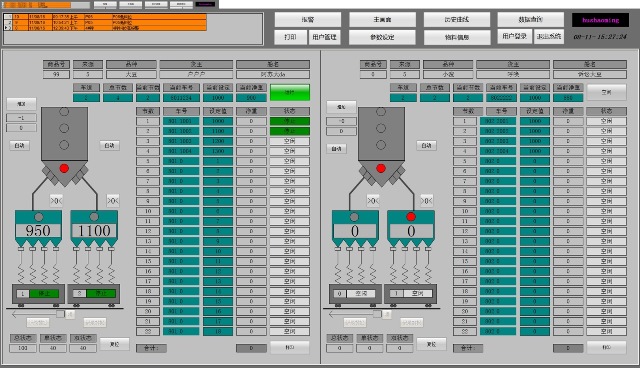Open the 历史曲线 history curve page
640x368 pixels.
(x=457, y=19)
